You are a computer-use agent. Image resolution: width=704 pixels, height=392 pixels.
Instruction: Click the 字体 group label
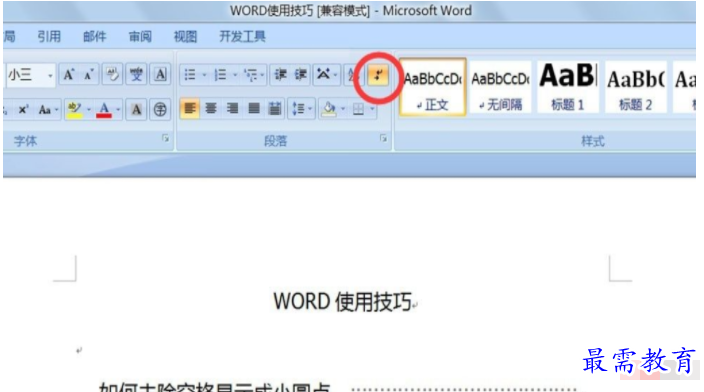(25, 141)
